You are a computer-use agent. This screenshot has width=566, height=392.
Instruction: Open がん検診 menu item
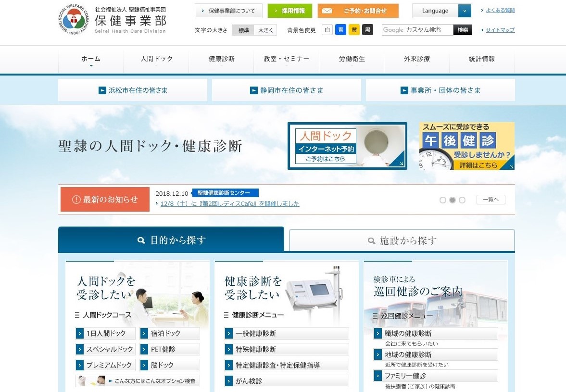287,381
